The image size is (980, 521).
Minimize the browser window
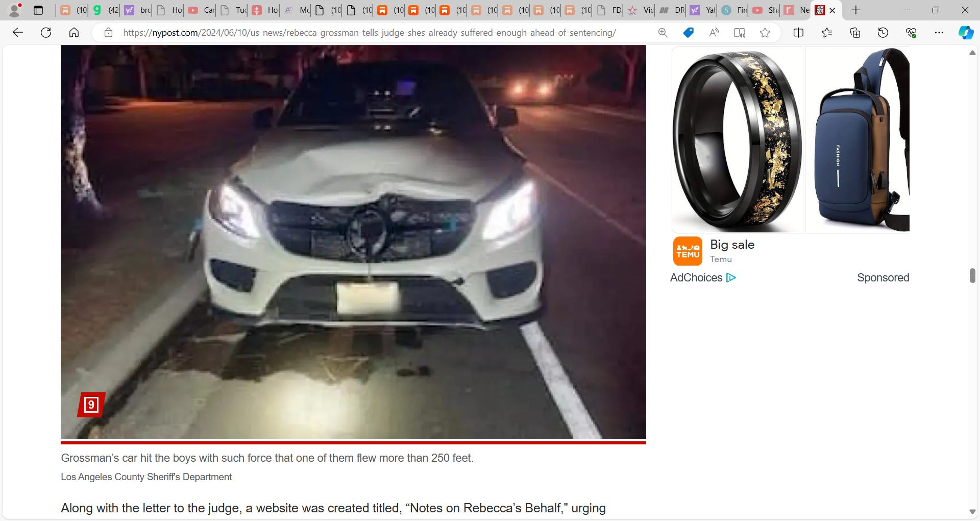[x=906, y=10]
